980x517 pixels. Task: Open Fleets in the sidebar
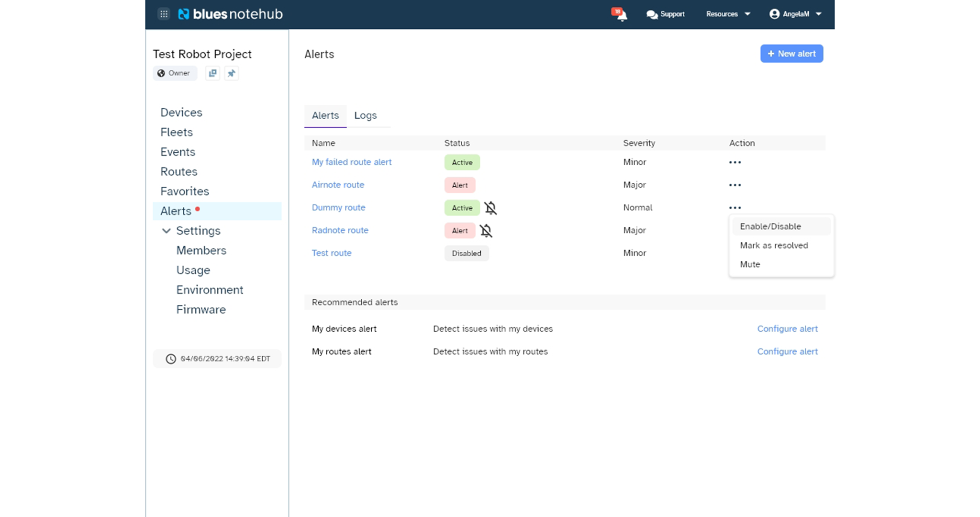(177, 132)
